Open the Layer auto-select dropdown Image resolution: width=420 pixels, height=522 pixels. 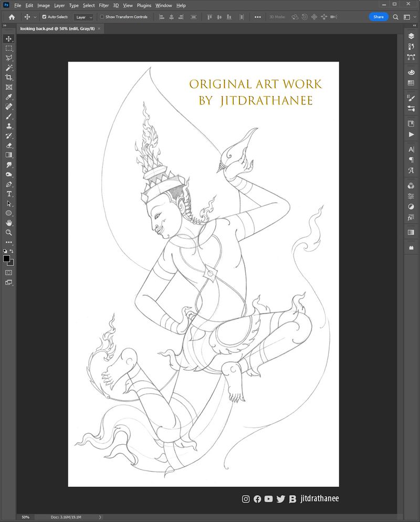pos(83,17)
